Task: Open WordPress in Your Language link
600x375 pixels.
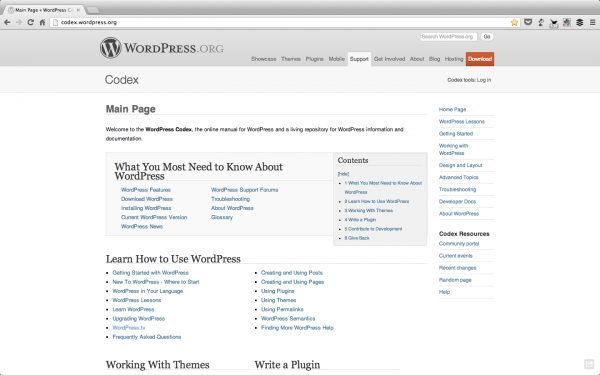Action: [148, 291]
